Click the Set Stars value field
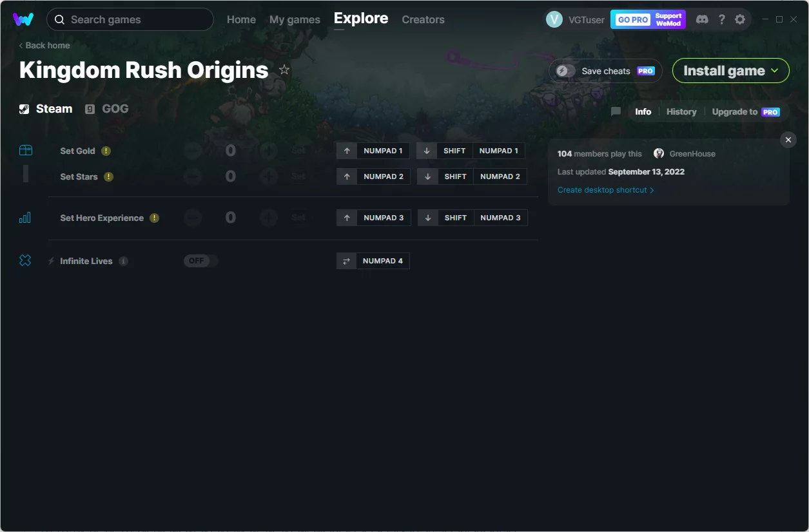 click(231, 176)
